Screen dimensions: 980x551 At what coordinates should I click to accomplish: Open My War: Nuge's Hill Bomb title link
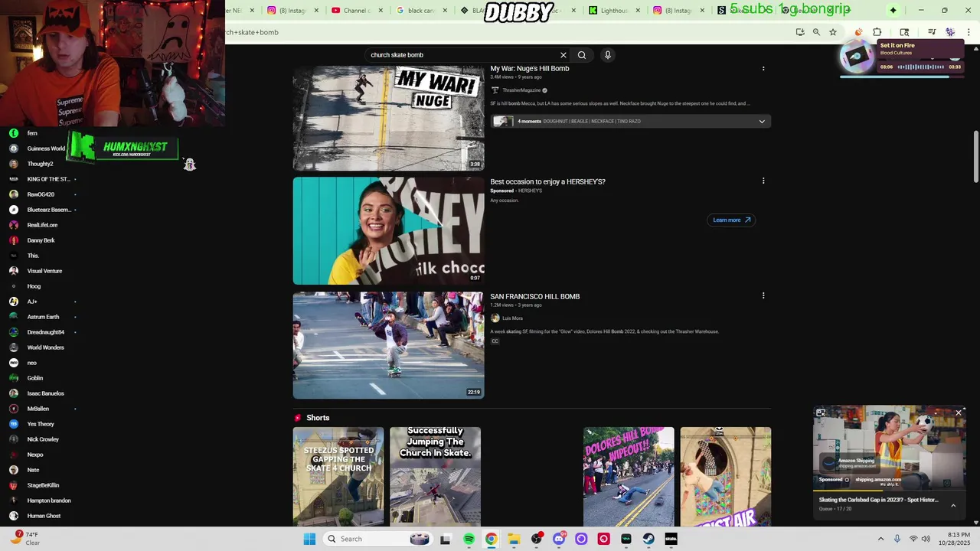tap(530, 69)
